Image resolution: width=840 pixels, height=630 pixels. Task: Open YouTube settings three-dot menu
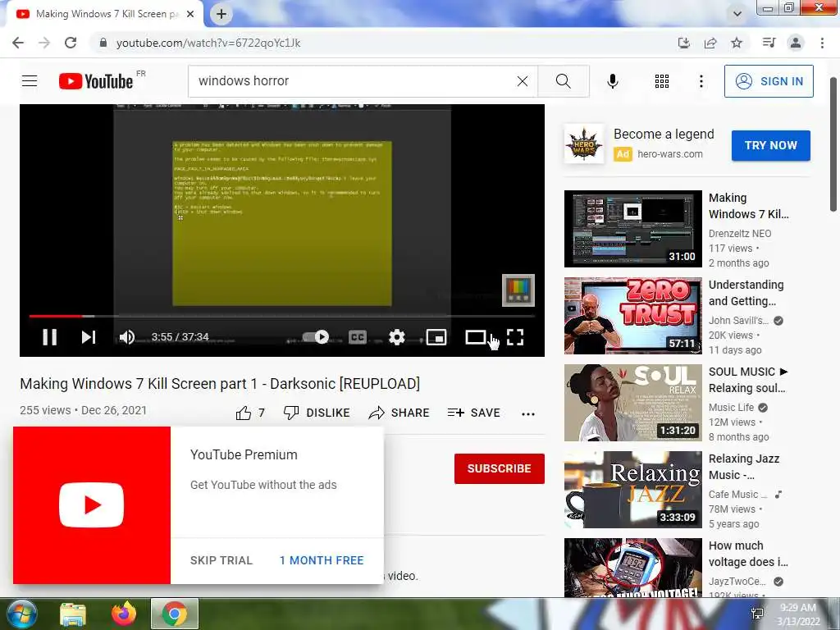[701, 81]
